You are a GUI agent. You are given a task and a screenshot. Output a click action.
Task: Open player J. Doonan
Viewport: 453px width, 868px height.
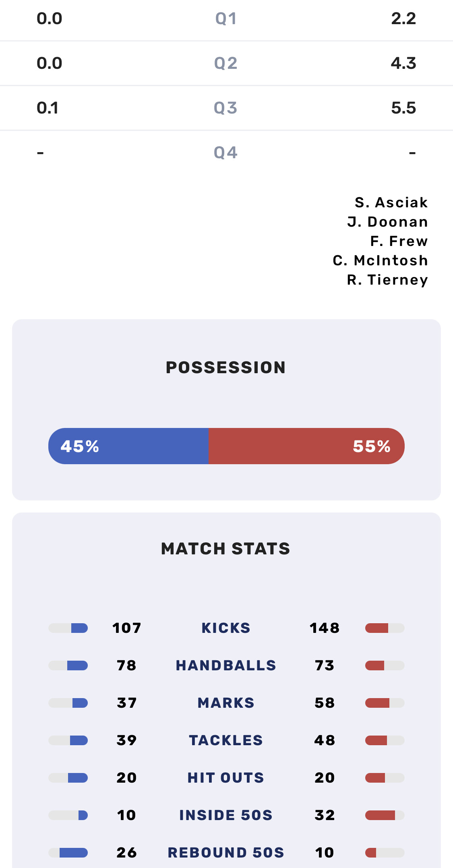coord(387,222)
